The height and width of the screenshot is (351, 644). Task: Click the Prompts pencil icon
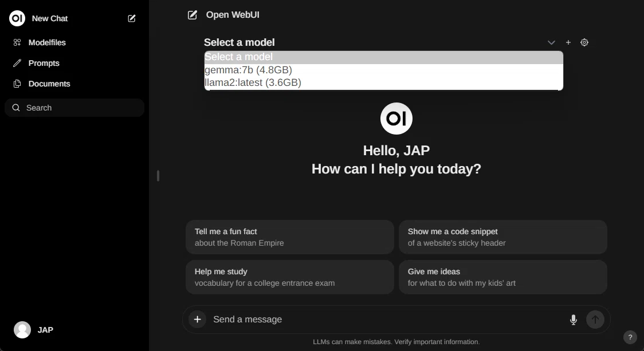pyautogui.click(x=17, y=63)
